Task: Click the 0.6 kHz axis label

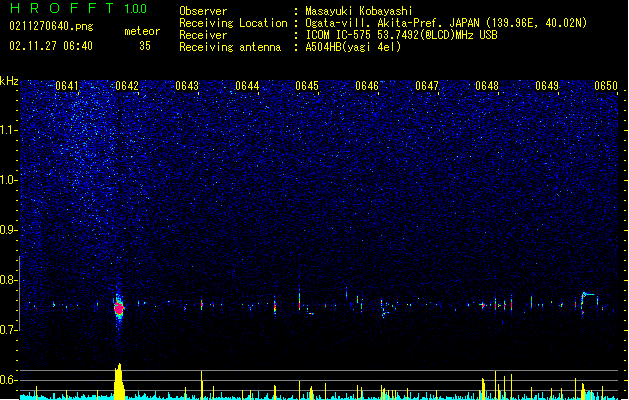Action: (x=8, y=380)
